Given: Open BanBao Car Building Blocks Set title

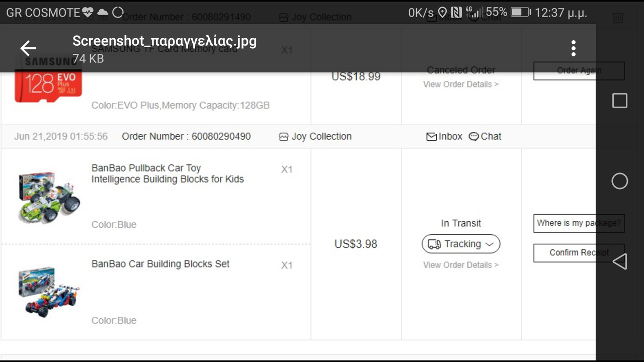Looking at the screenshot, I should [x=160, y=264].
